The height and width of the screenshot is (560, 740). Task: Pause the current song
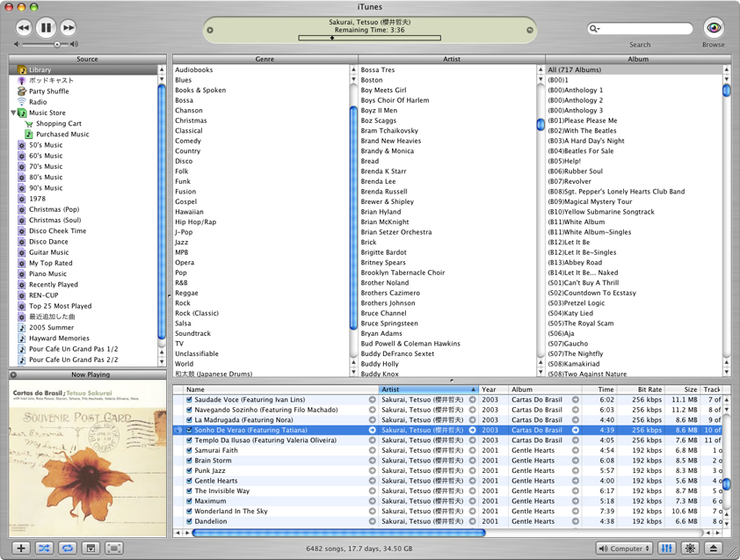point(46,27)
